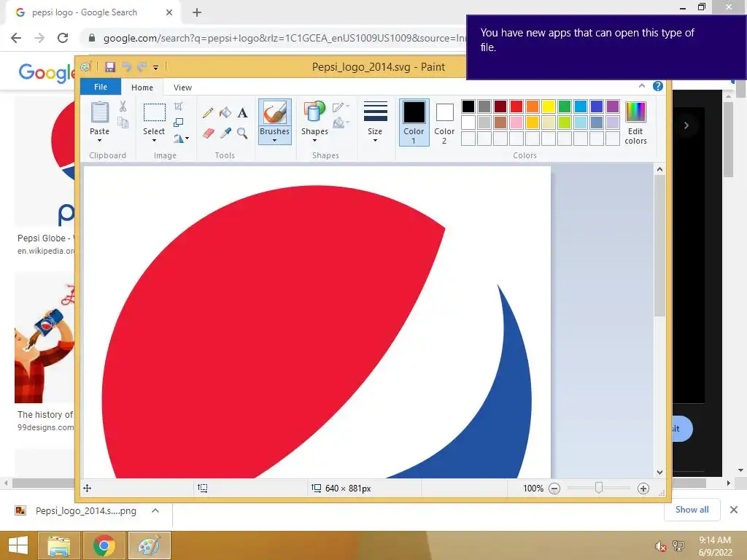Choose the pink color swatch
747x560 pixels.
[x=516, y=122]
